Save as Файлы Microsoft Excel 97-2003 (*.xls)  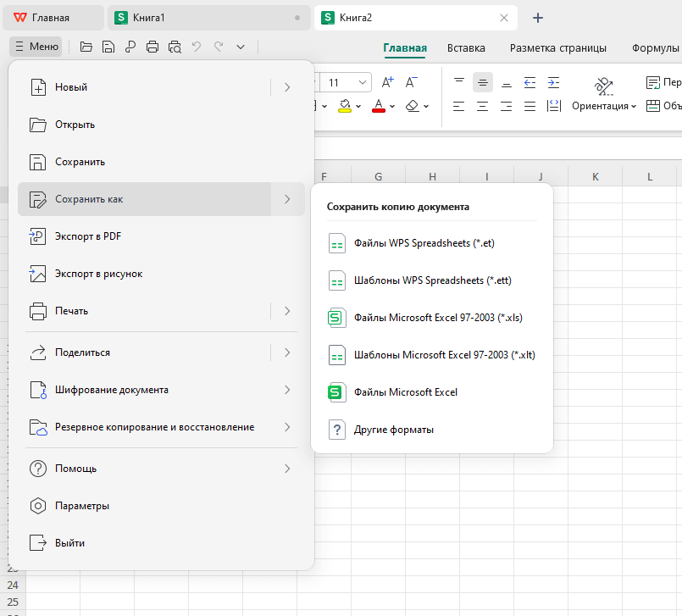[432, 318]
